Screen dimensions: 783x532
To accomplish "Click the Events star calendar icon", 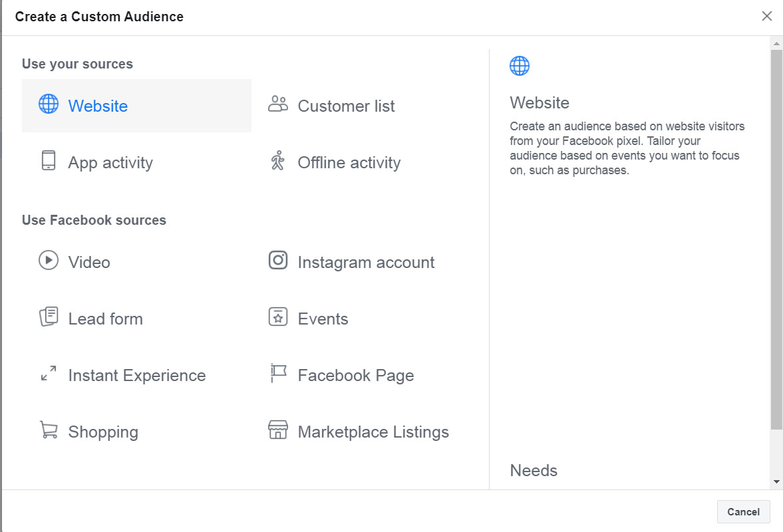I will 278,317.
